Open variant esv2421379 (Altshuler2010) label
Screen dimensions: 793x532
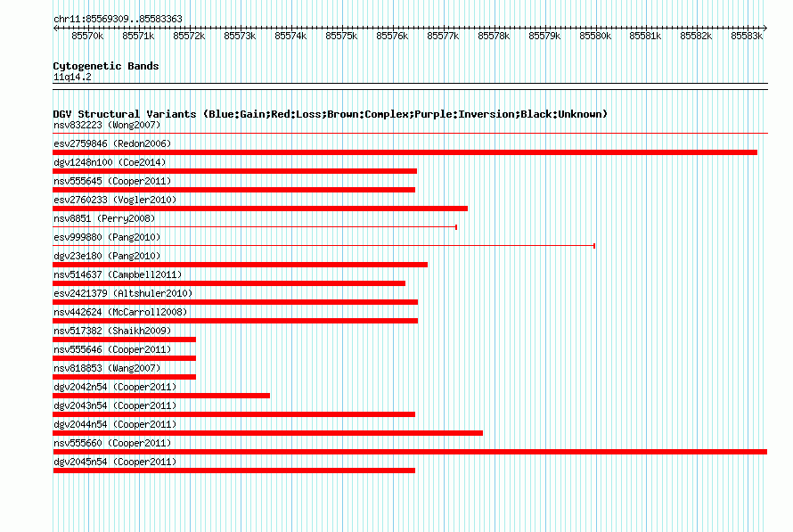tap(123, 293)
